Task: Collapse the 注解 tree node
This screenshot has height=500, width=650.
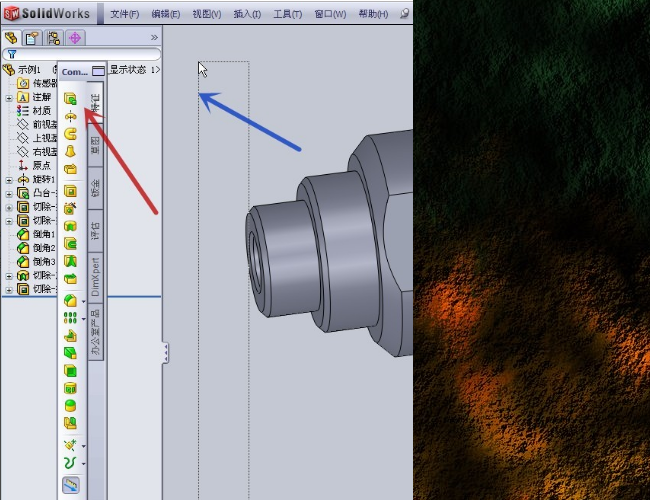Action: click(x=9, y=98)
